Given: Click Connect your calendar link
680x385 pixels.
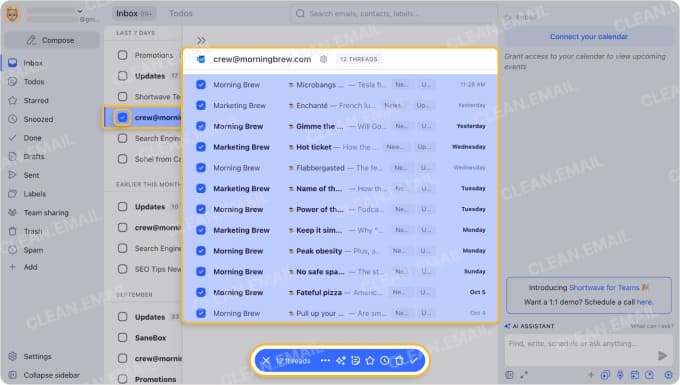Looking at the screenshot, I should pyautogui.click(x=588, y=37).
